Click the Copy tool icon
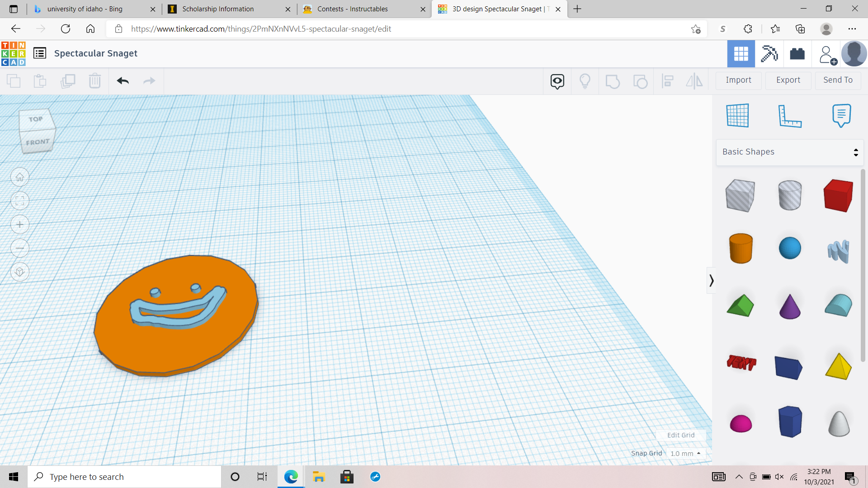Image resolution: width=868 pixels, height=488 pixels. click(14, 81)
